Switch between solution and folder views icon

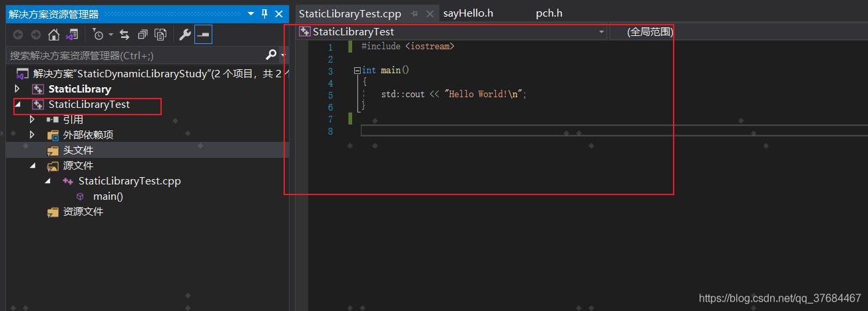(x=71, y=35)
